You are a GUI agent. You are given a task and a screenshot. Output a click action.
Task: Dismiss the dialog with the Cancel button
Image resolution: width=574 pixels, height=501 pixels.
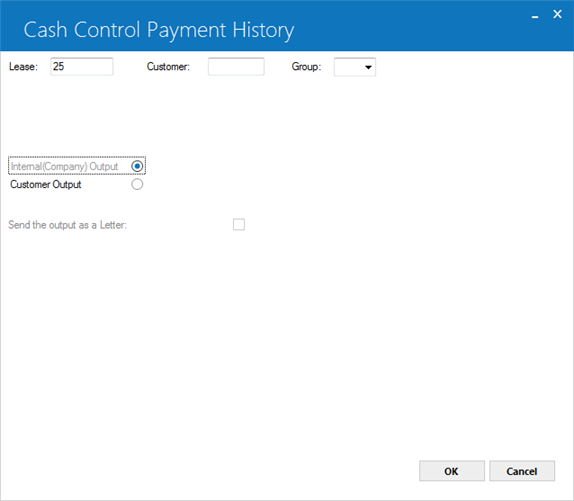click(522, 471)
